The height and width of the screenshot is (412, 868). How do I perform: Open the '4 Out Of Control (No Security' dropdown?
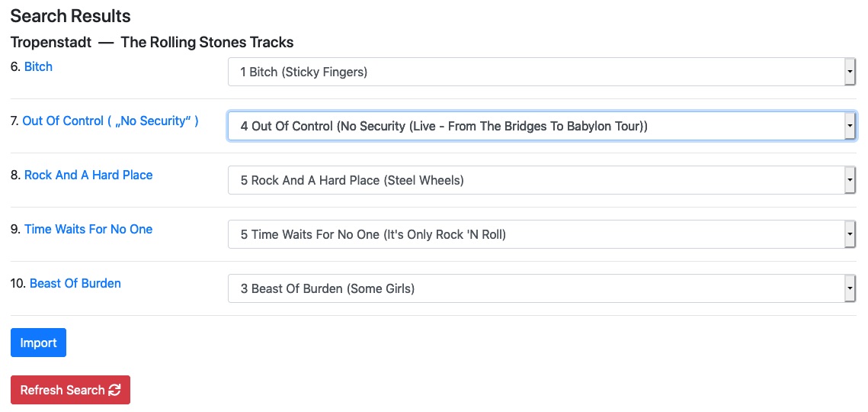(x=542, y=126)
